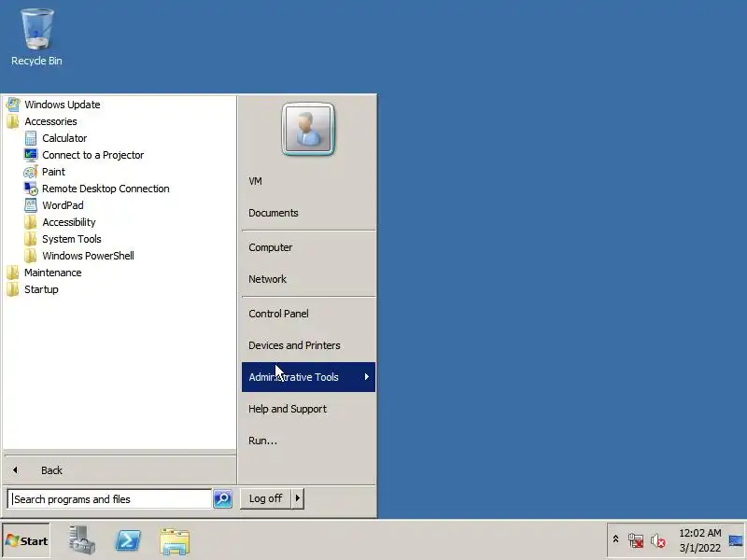This screenshot has width=747, height=560.
Task: Click the Windows Update text label
Action: point(63,105)
